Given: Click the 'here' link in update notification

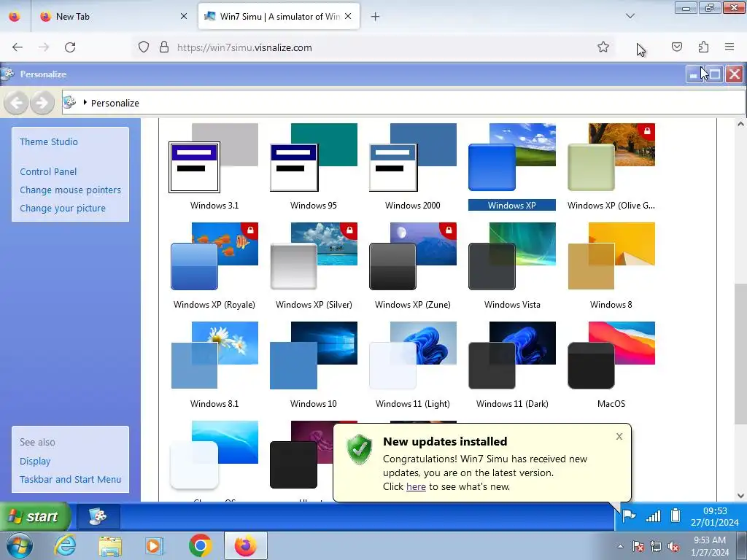Looking at the screenshot, I should click(x=416, y=486).
